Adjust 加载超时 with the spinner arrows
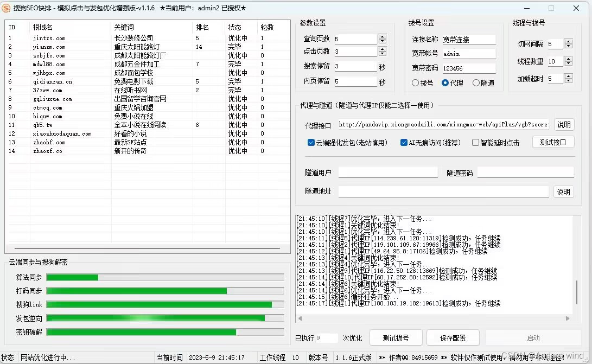592x364 pixels. 568,79
